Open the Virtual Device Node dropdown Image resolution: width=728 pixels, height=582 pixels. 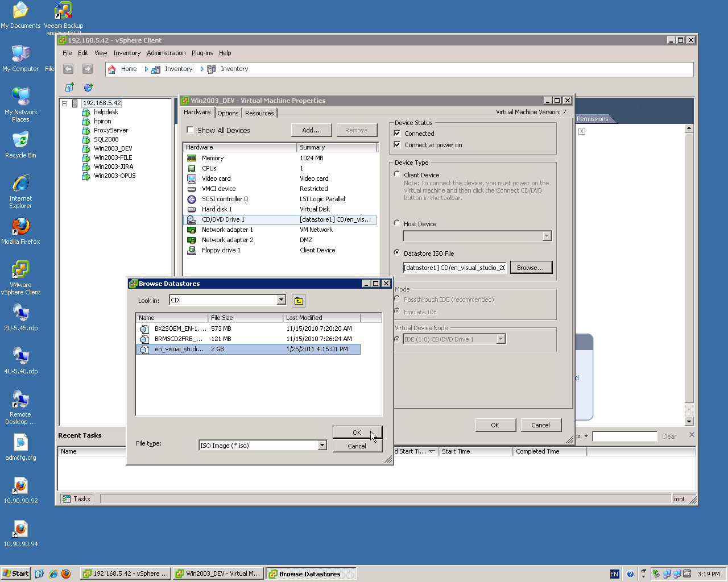click(x=501, y=339)
